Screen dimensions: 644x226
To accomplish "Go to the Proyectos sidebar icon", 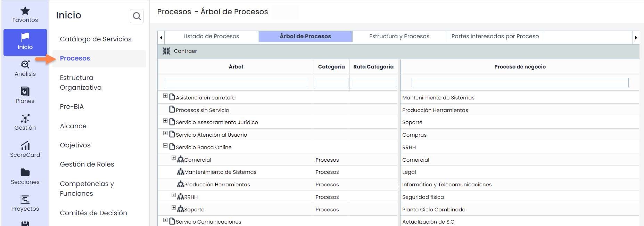I will (25, 199).
